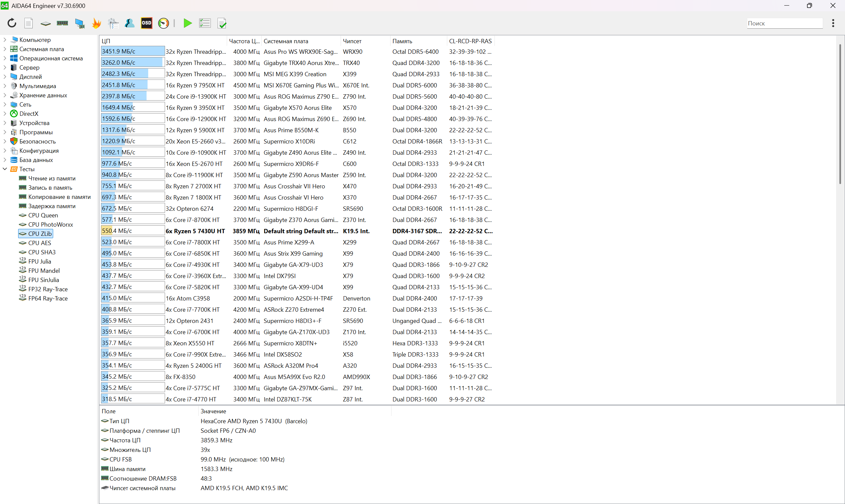
Task: Click the Refresh toolbar icon
Action: coord(12,23)
